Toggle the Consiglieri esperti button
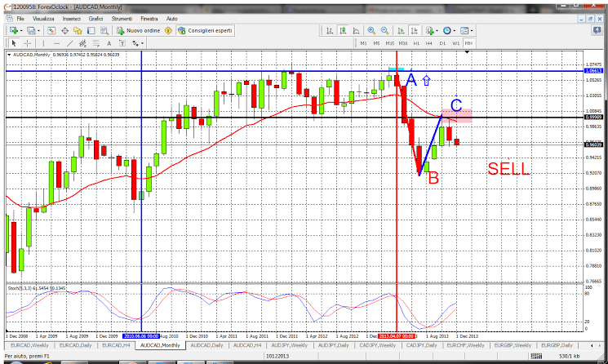 (x=205, y=30)
